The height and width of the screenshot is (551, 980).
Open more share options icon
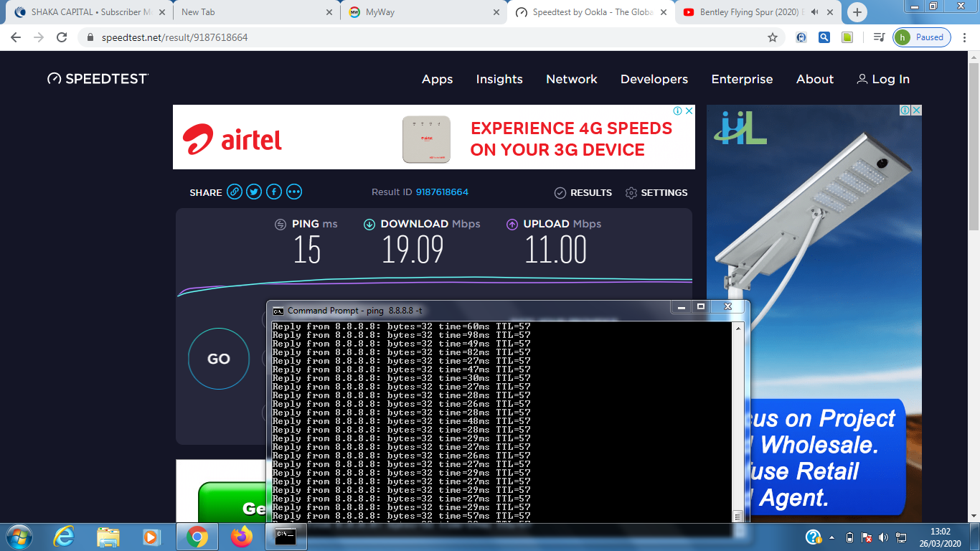(294, 192)
